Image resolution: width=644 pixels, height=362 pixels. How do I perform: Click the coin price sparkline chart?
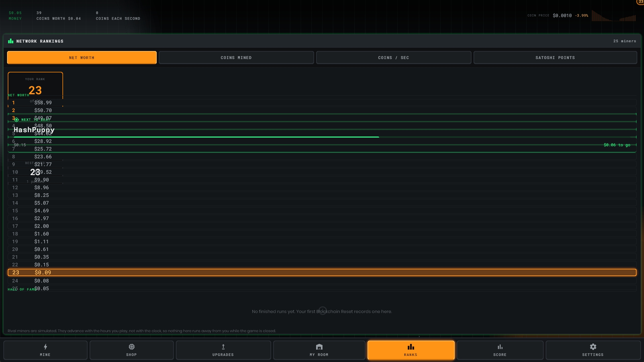pos(614,16)
